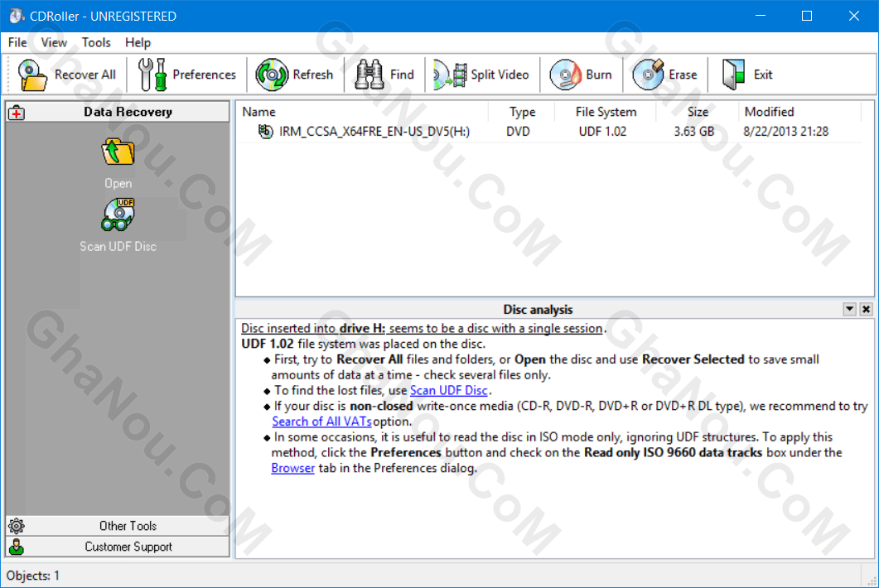Click the CDRoller title bar app icon
879x588 pixels.
17,16
